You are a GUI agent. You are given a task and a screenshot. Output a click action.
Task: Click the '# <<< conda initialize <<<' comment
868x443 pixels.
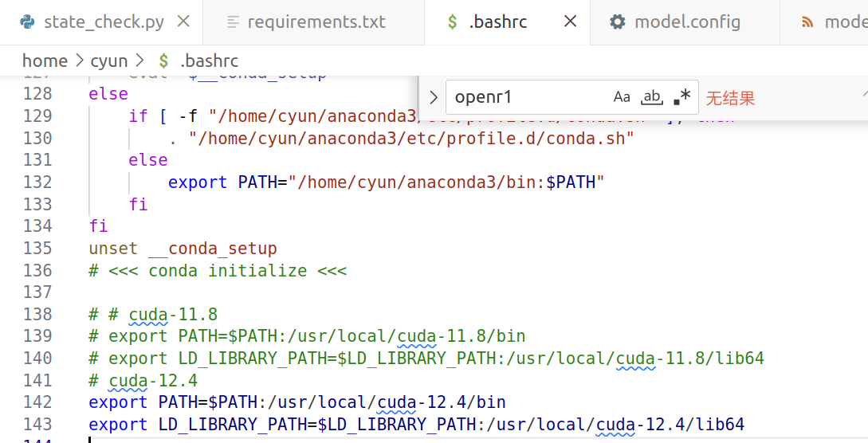pos(218,270)
